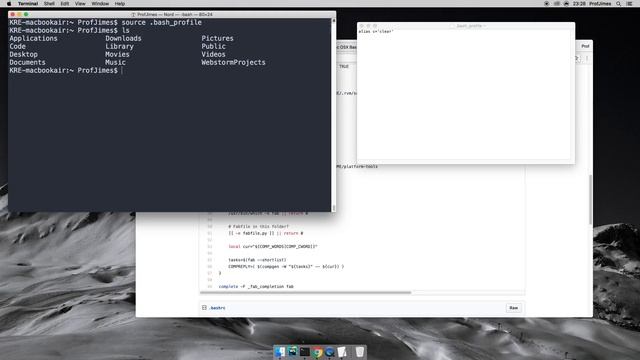Click the 'tasks=$(fab --shortlist)' code line
This screenshot has height=360, width=640.
(257, 260)
